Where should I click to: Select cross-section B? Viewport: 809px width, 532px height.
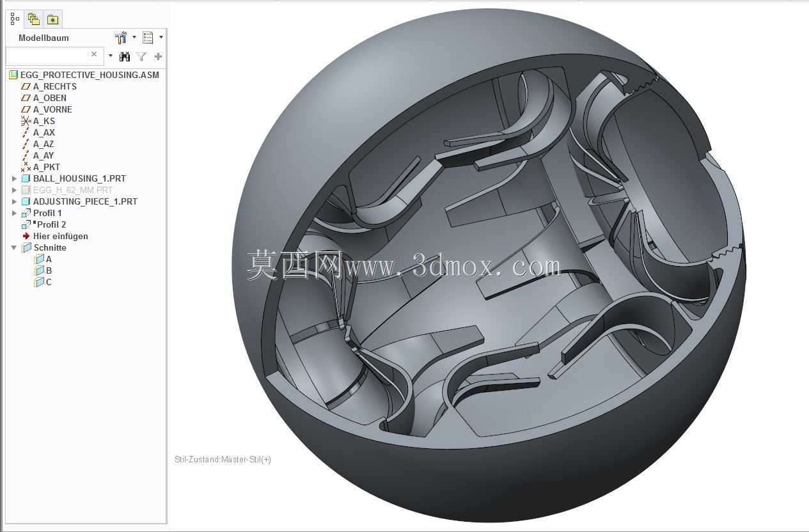[x=49, y=270]
